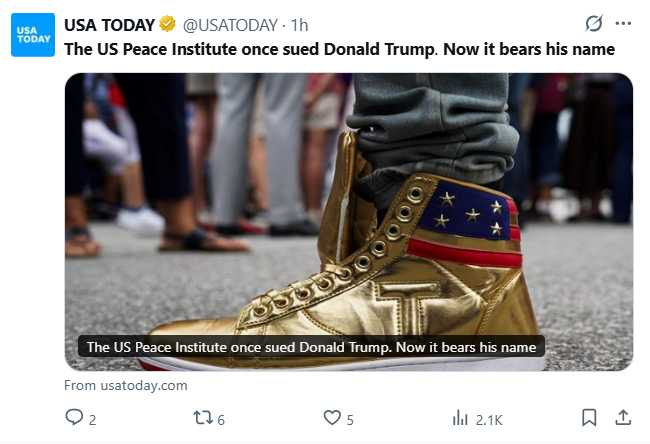Open the repost arrows menu
This screenshot has height=444, width=650.
click(203, 418)
